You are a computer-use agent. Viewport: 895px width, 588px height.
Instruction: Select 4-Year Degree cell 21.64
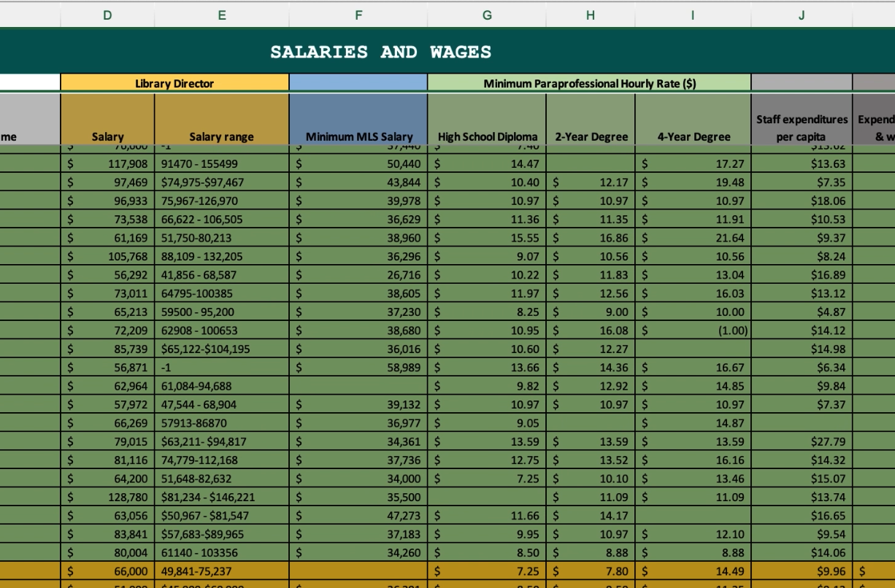(693, 237)
